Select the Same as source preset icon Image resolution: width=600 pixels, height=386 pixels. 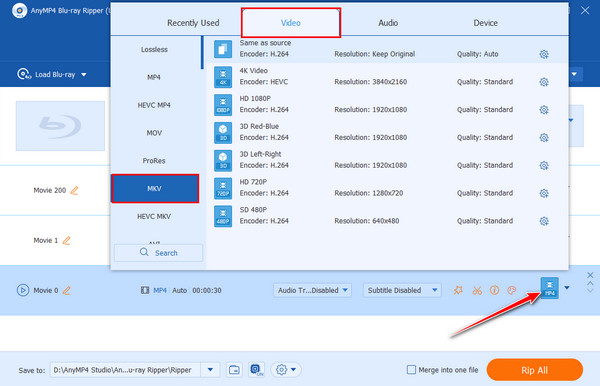pos(223,49)
